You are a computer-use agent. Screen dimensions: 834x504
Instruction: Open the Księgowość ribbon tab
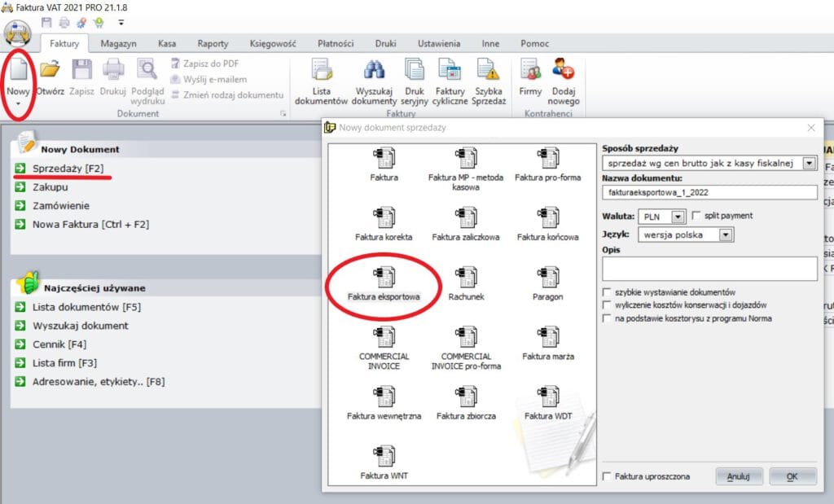coord(270,44)
